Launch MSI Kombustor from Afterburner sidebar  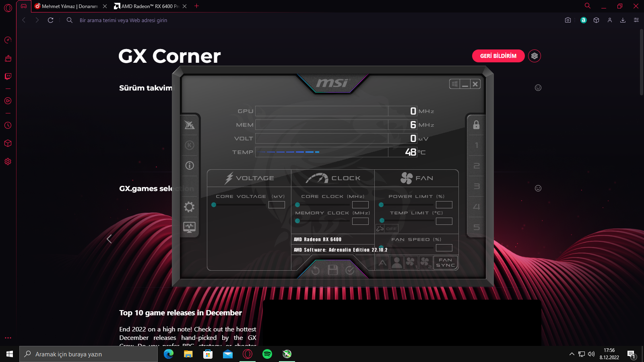pyautogui.click(x=190, y=145)
